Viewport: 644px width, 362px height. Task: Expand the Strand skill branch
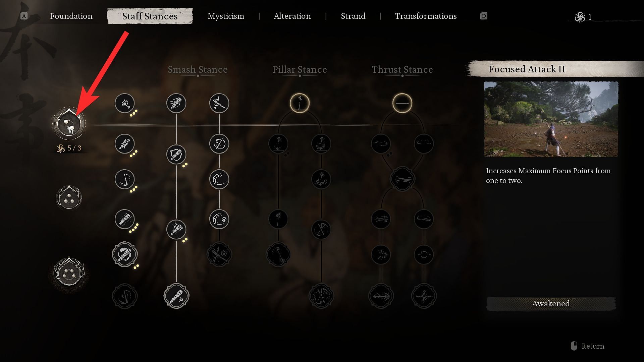tap(353, 16)
